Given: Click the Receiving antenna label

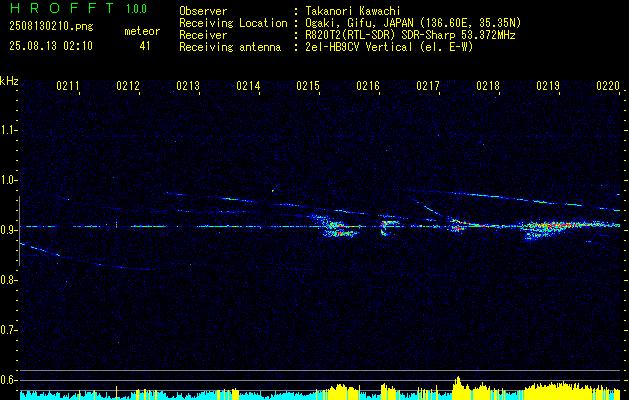Looking at the screenshot, I should pos(230,47).
